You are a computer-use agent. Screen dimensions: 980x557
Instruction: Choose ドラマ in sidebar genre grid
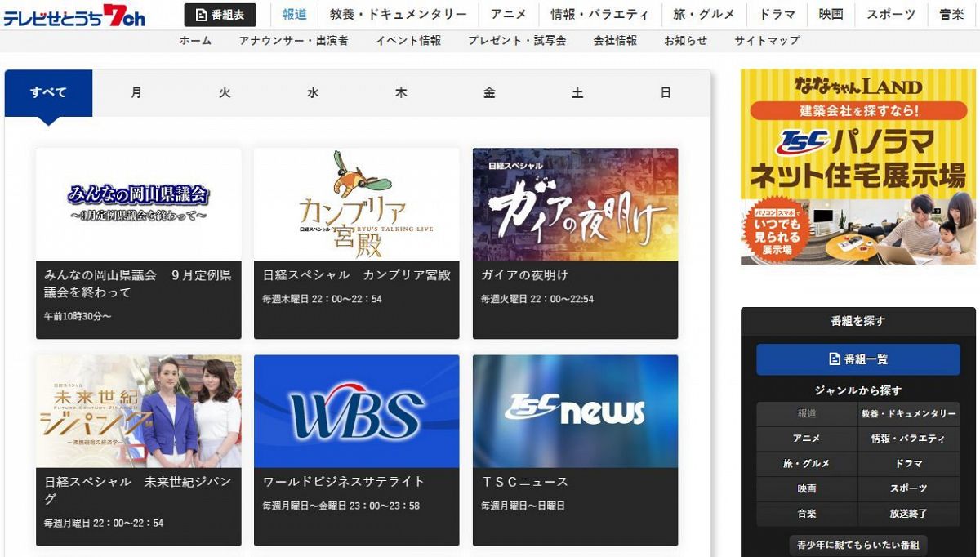point(909,464)
